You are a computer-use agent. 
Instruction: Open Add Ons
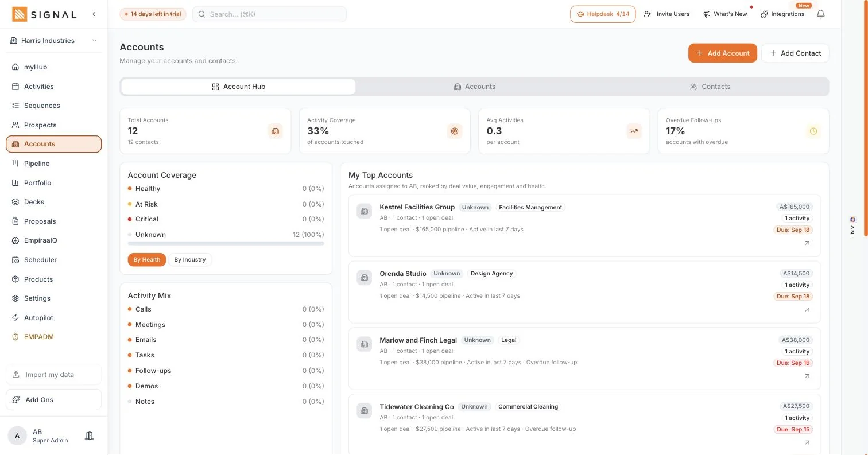pyautogui.click(x=54, y=400)
